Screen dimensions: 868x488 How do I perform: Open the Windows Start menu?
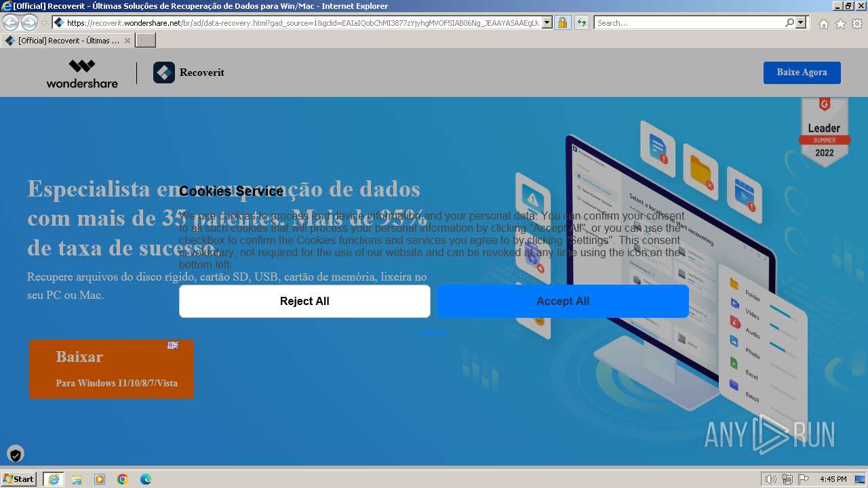coord(19,479)
